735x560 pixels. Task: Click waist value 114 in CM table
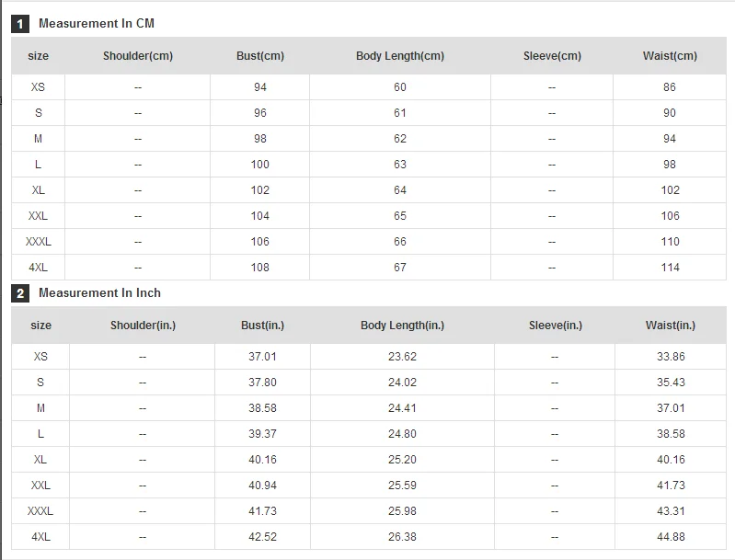coord(670,268)
